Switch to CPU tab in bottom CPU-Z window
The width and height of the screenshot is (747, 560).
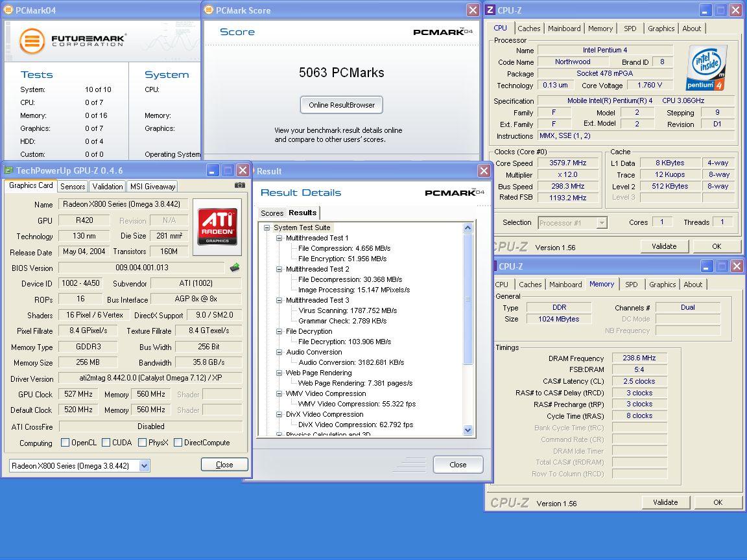pos(501,285)
